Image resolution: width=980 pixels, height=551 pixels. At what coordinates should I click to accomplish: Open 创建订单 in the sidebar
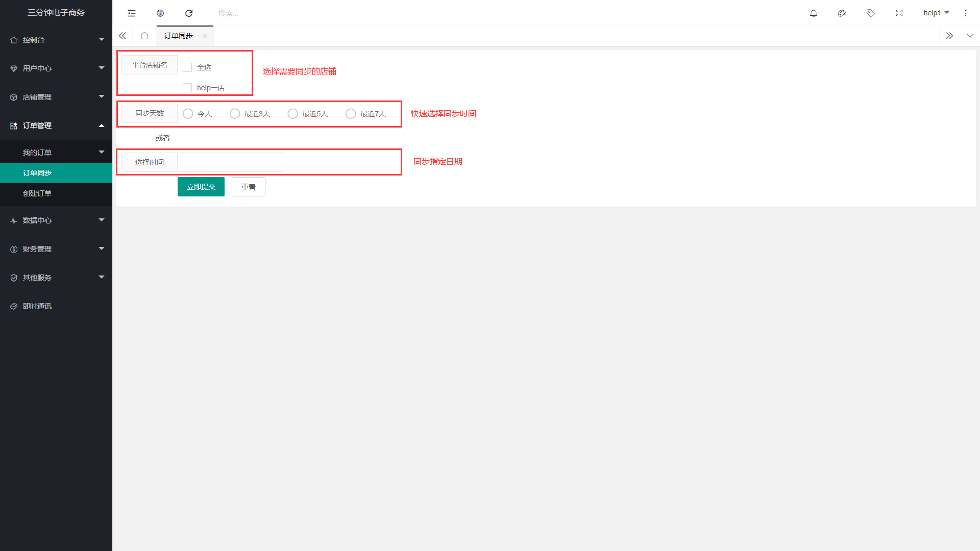pos(37,193)
